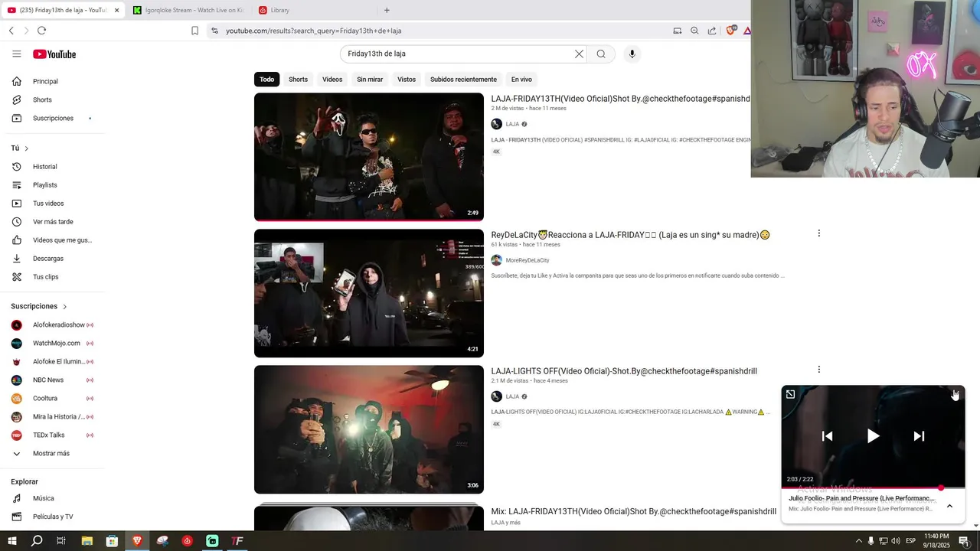
Task: Click the install app icon in address bar
Action: 677,31
